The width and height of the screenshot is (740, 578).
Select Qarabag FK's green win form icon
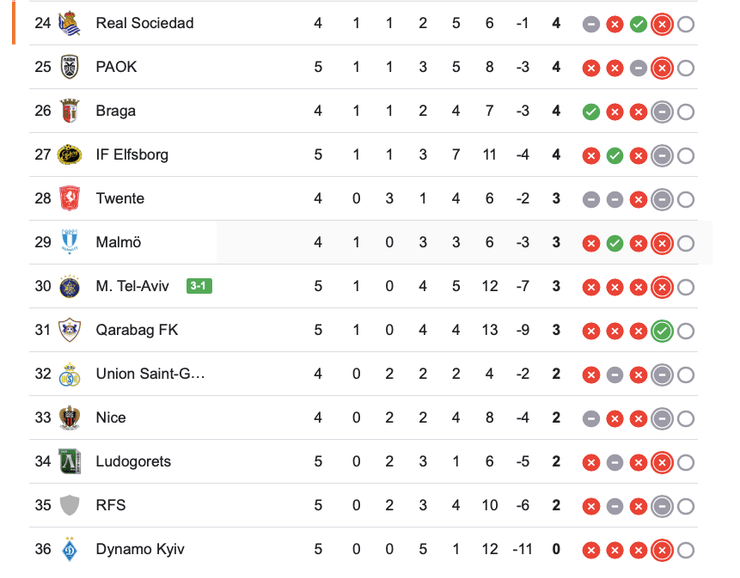coord(661,330)
